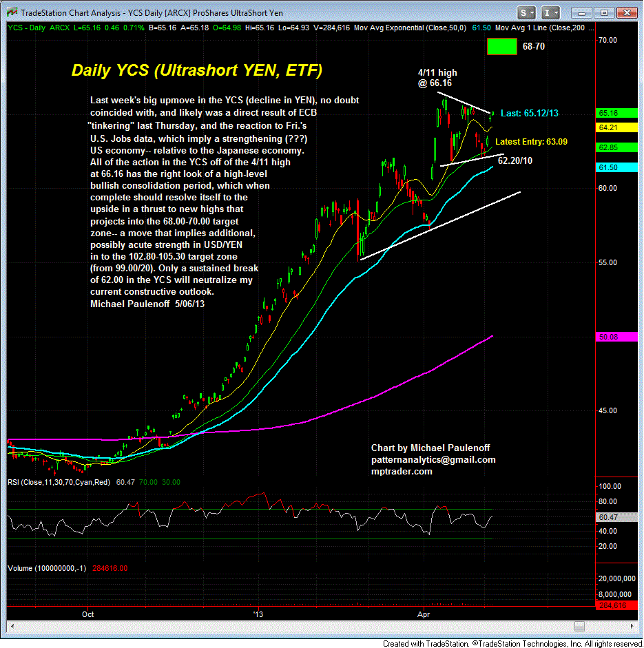Image resolution: width=644 pixels, height=648 pixels.
Task: Minimize the chart analysis window
Action: (581, 13)
